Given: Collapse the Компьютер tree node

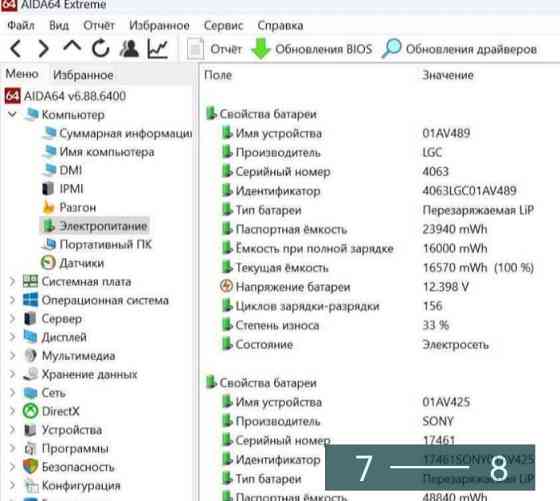Looking at the screenshot, I should (12, 115).
